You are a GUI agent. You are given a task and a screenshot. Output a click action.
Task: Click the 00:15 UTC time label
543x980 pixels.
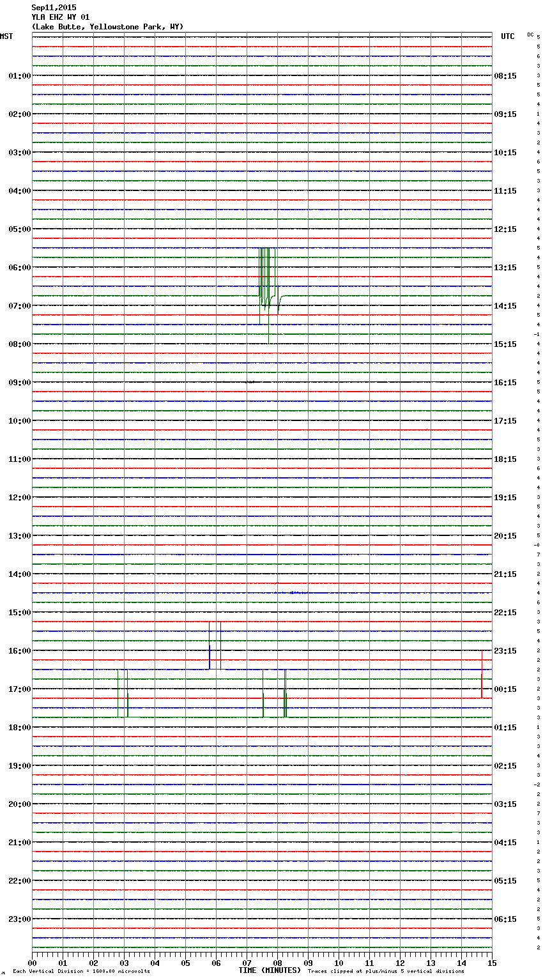(505, 689)
